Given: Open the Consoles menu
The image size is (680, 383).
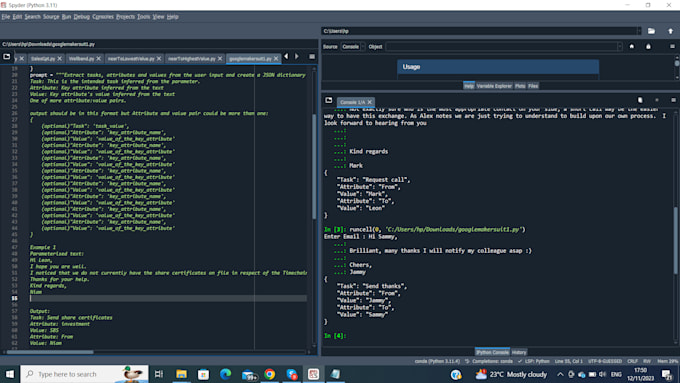Looking at the screenshot, I should [103, 17].
